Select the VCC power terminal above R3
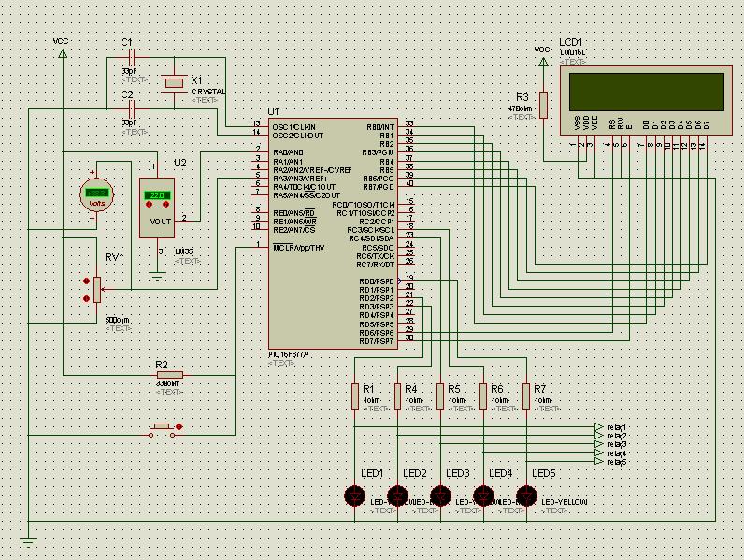The width and height of the screenshot is (744, 560). pyautogui.click(x=543, y=62)
